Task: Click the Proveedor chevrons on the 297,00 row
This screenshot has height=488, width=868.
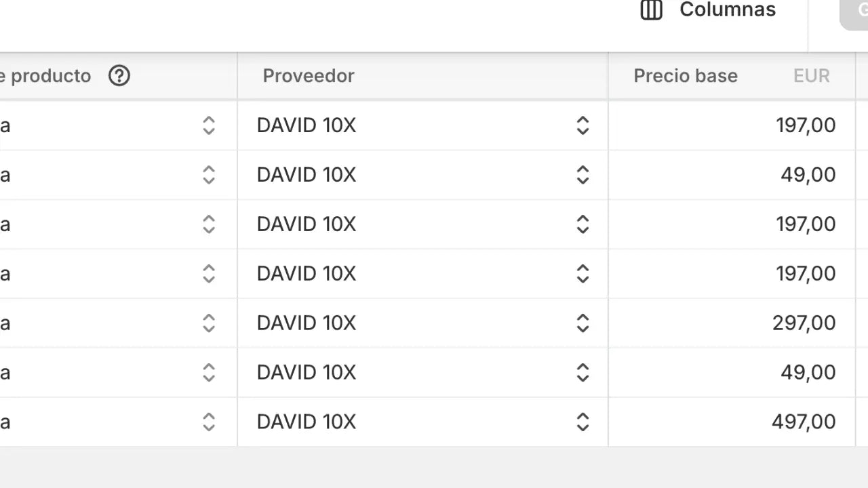Action: pos(583,323)
